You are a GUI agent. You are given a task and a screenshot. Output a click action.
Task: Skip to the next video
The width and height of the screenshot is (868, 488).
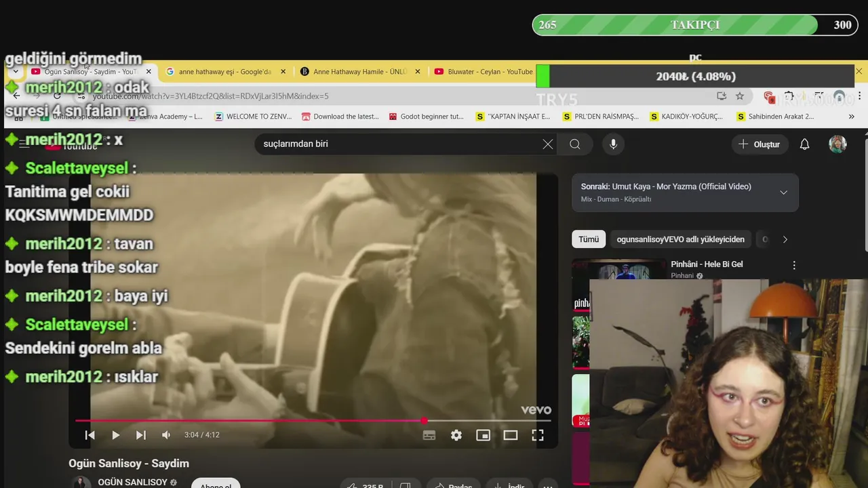pos(141,435)
